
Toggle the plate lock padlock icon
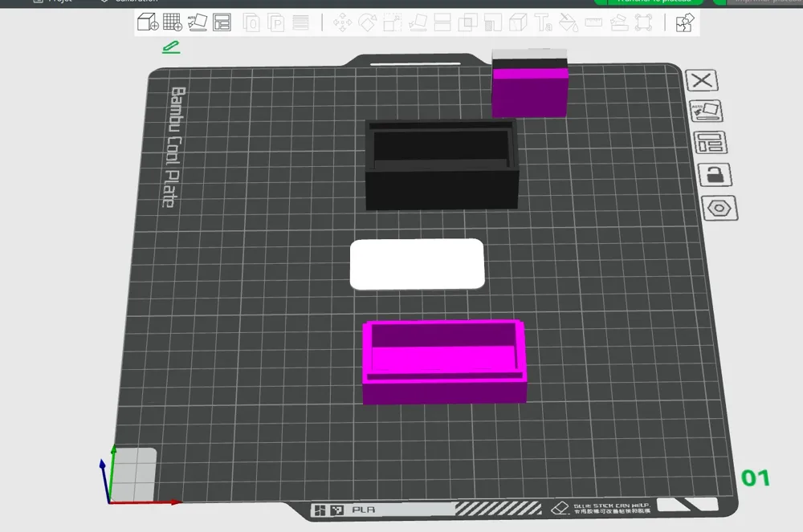pos(715,176)
